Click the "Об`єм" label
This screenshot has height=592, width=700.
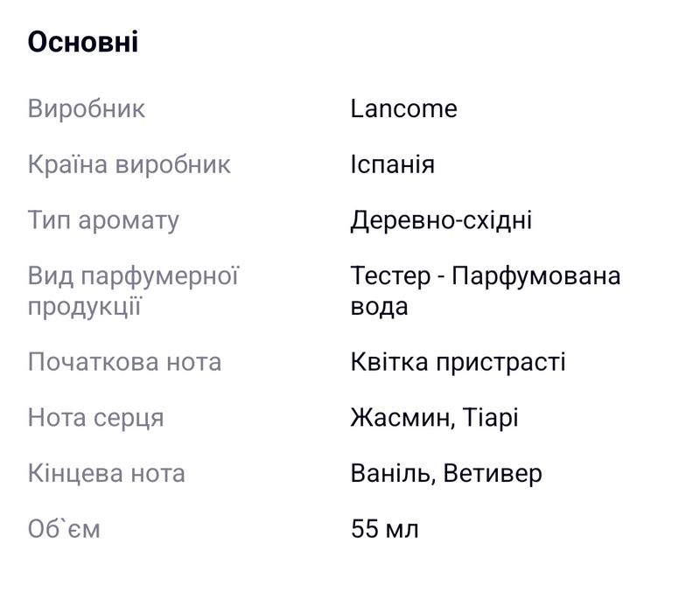[x=64, y=529]
